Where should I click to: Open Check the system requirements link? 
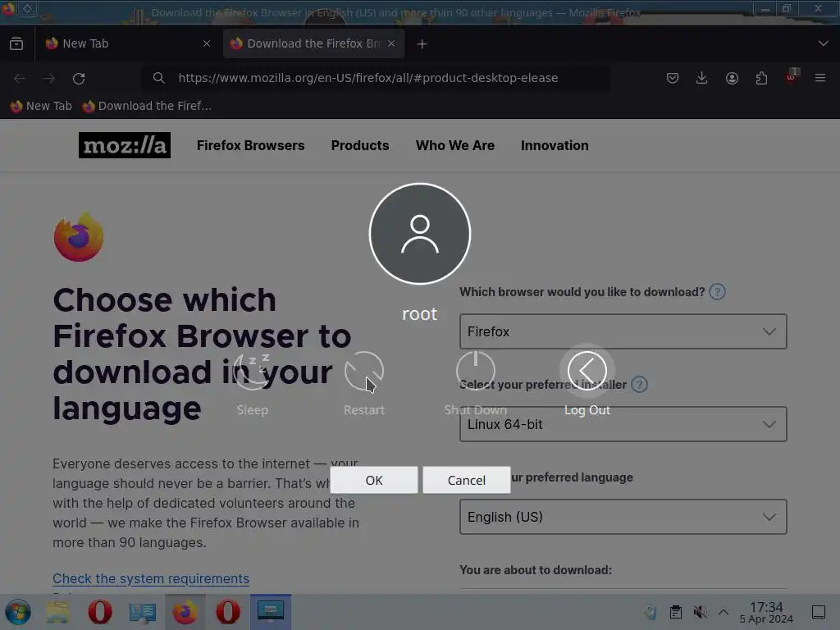151,578
